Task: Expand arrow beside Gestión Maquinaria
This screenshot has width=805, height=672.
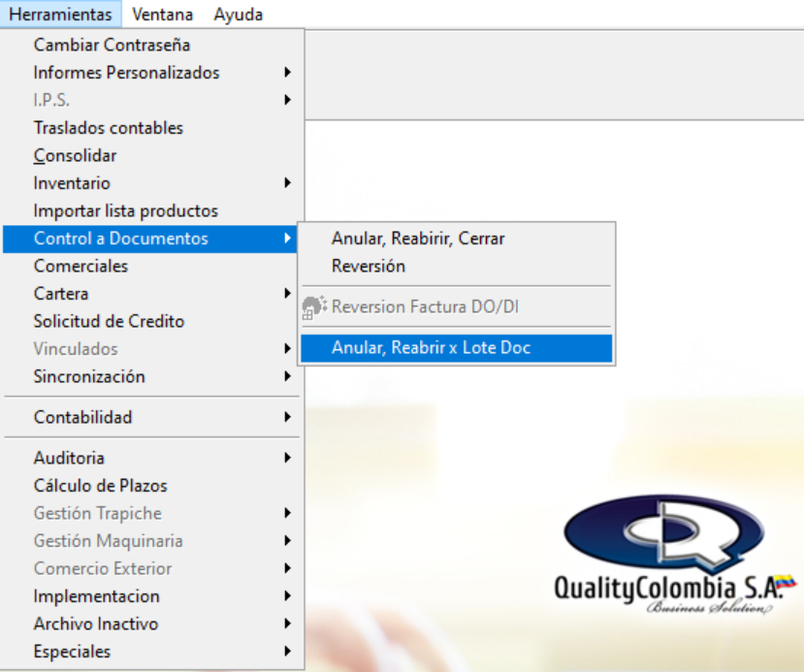Action: point(287,542)
